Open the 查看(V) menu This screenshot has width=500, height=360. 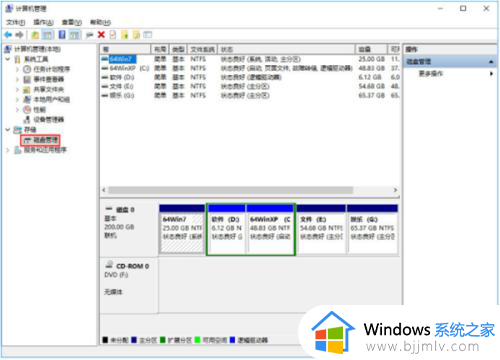[x=72, y=22]
